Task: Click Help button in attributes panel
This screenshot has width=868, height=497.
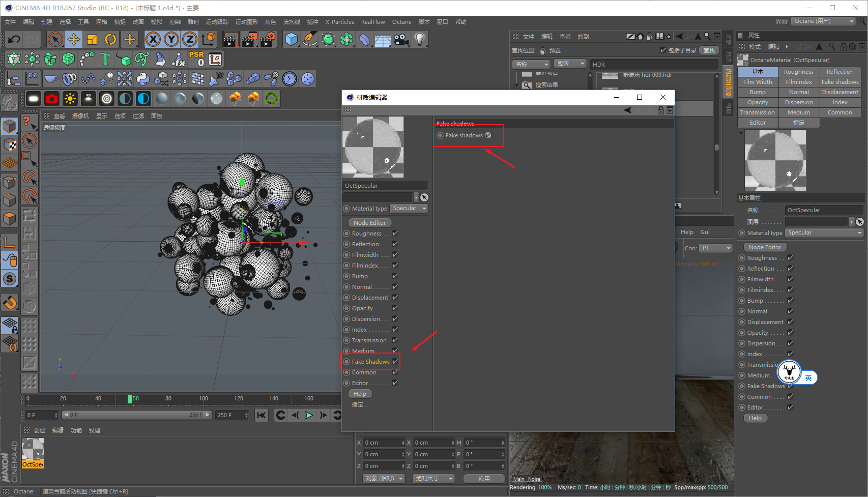Action: (x=756, y=418)
